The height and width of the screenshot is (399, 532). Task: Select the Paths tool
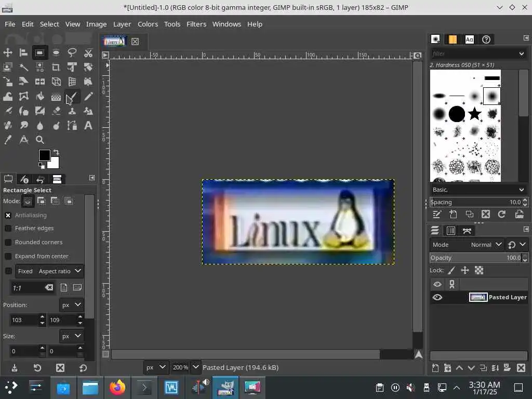72,126
